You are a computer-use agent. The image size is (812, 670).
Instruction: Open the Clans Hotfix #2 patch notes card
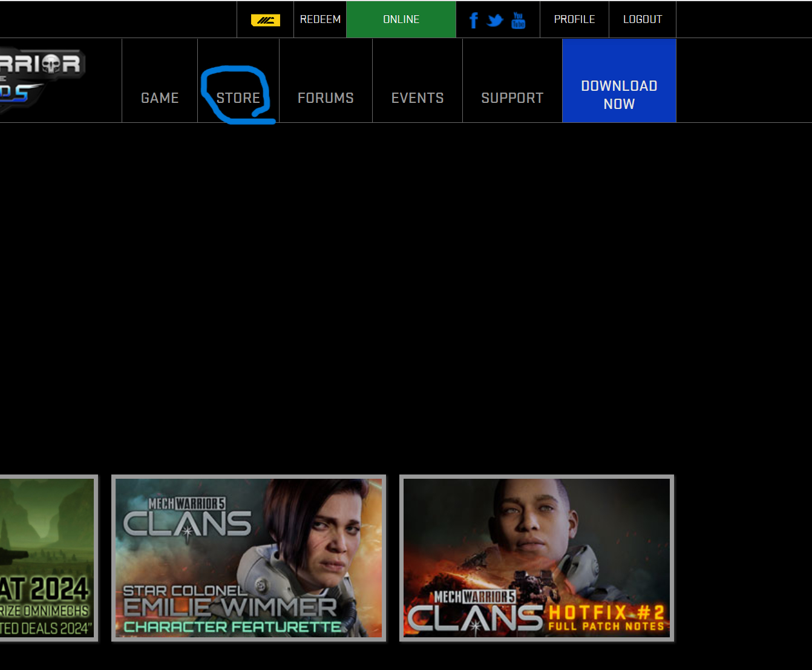point(537,558)
